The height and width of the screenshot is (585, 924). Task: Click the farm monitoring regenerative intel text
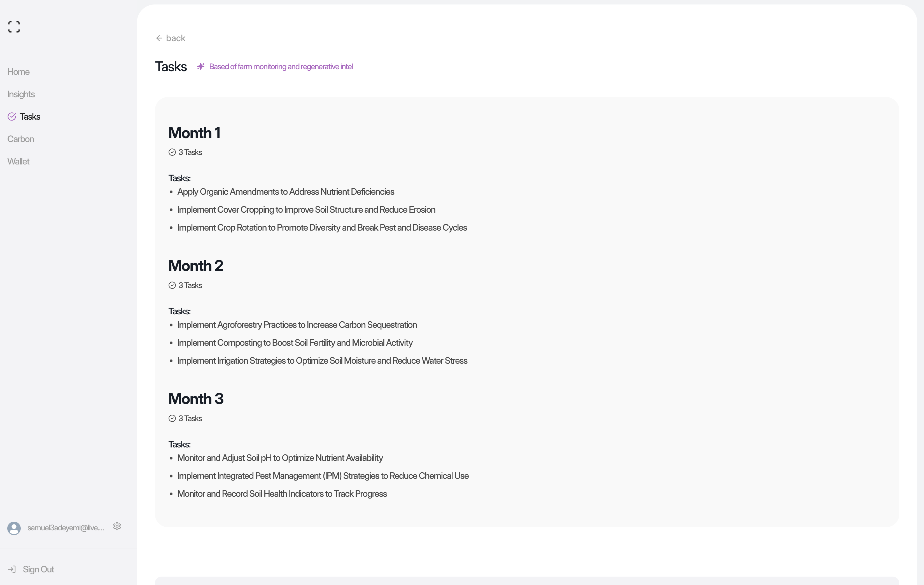pyautogui.click(x=281, y=67)
